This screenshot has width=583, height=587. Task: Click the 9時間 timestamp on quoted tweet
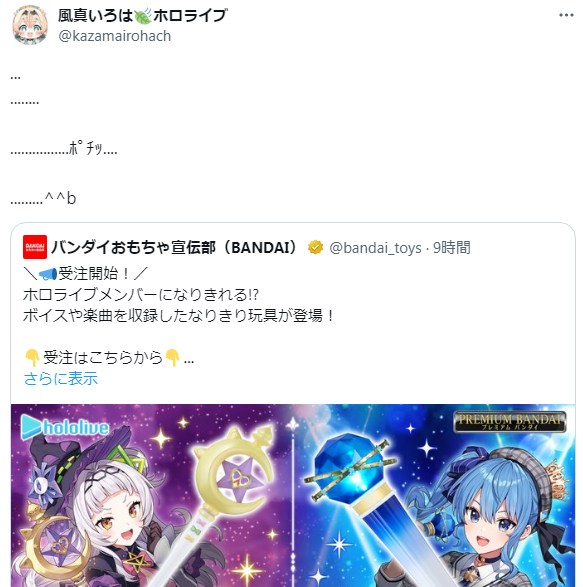[452, 247]
